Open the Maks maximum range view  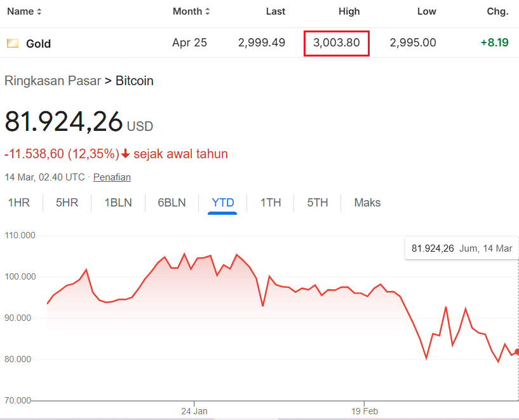pos(367,202)
